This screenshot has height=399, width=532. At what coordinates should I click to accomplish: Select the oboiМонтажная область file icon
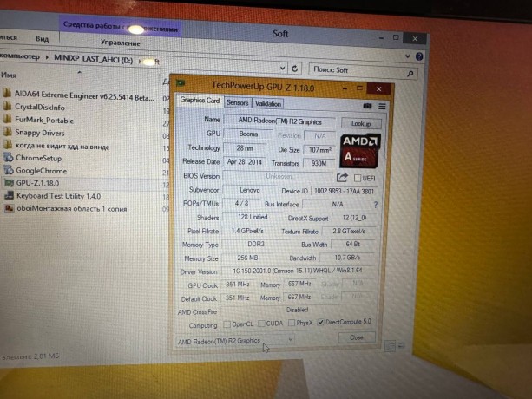click(x=10, y=208)
